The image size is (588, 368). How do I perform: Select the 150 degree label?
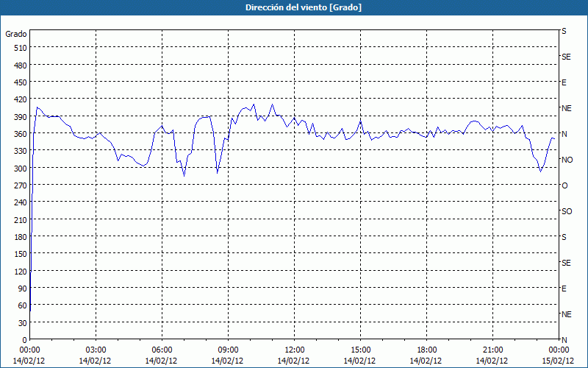(x=21, y=254)
